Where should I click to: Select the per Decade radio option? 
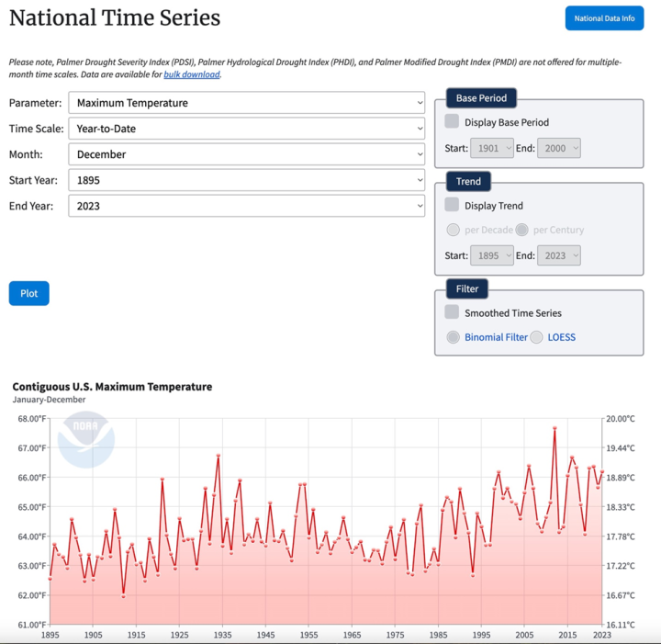(453, 230)
